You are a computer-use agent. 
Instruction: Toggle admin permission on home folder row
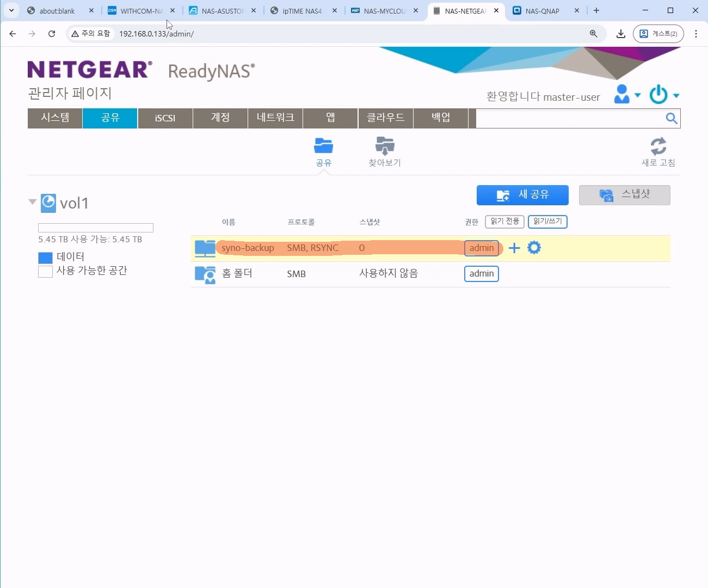point(481,274)
